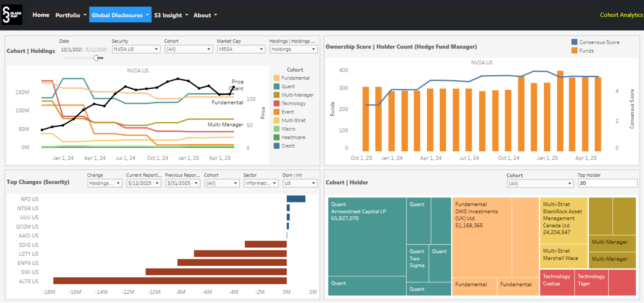Click the LGTY US red bar

(x=240, y=253)
